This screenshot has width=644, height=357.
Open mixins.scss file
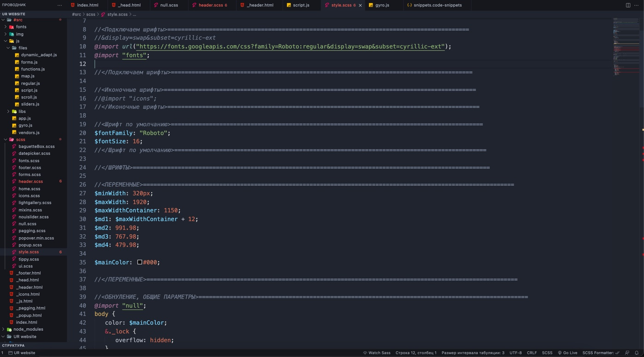tap(30, 210)
